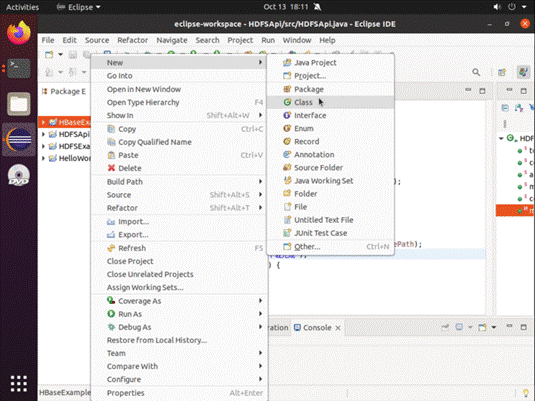Choose Annotation from New submenu
The image size is (535, 401).
click(x=330, y=155)
